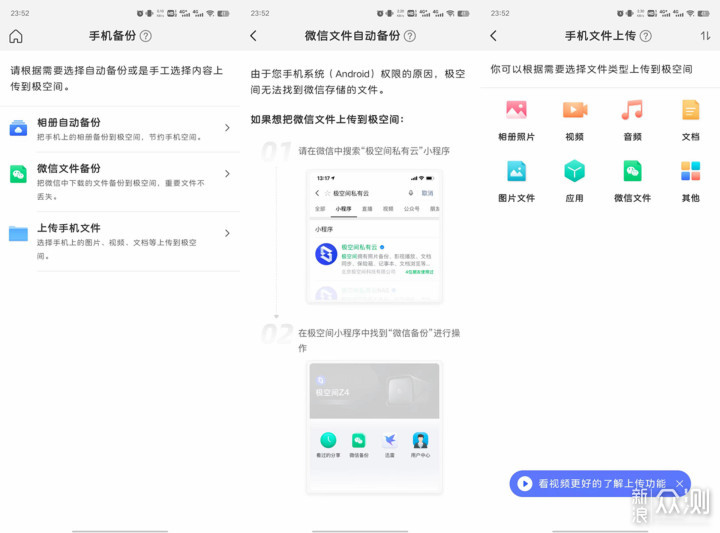
Task: Tap the 微信文件备份 WeChat icon
Action: 18,174
